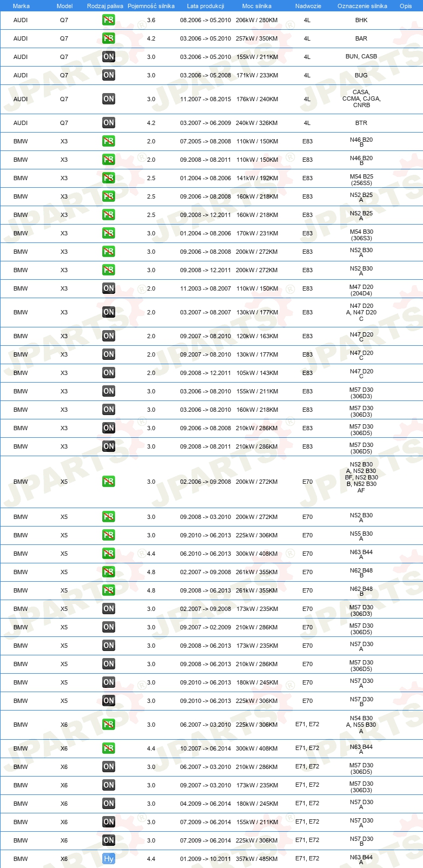Viewport: 423px width, 868px height.
Task: Click the 357kW / 485KM power cell
Action: click(x=257, y=859)
